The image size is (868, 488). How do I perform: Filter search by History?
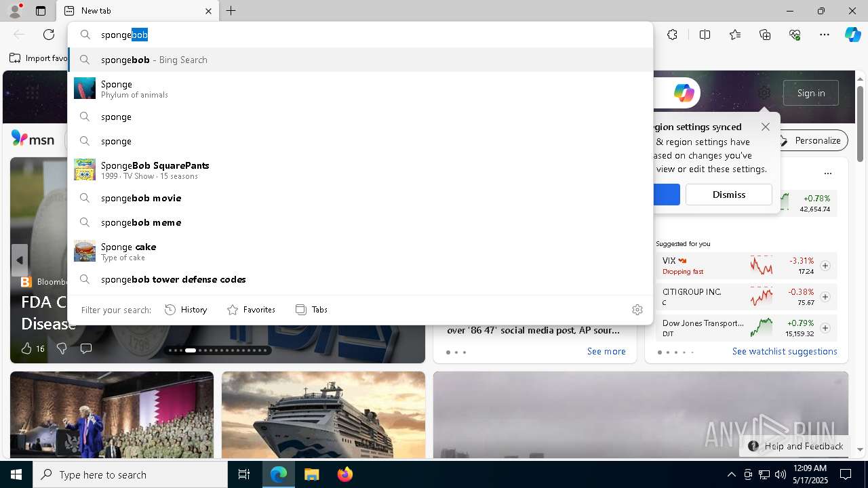coord(186,310)
